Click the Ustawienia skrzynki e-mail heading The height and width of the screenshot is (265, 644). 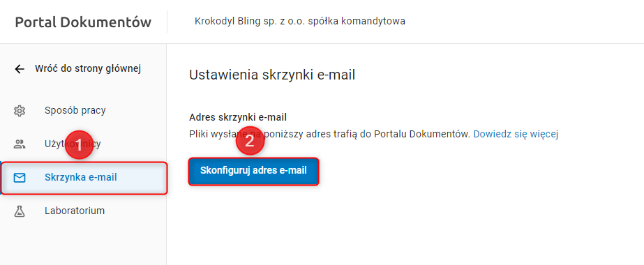coord(272,75)
